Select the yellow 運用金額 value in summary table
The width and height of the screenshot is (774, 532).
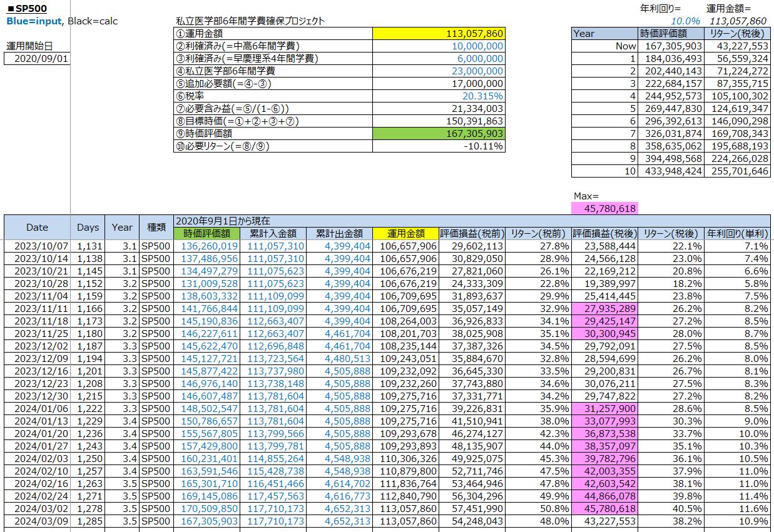[x=438, y=34]
